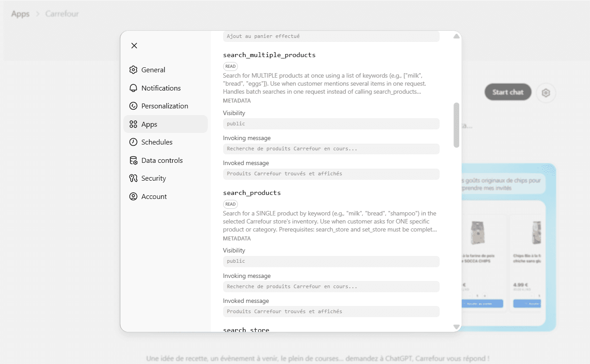Select the Schedules section
The image size is (590, 364).
(166, 142)
